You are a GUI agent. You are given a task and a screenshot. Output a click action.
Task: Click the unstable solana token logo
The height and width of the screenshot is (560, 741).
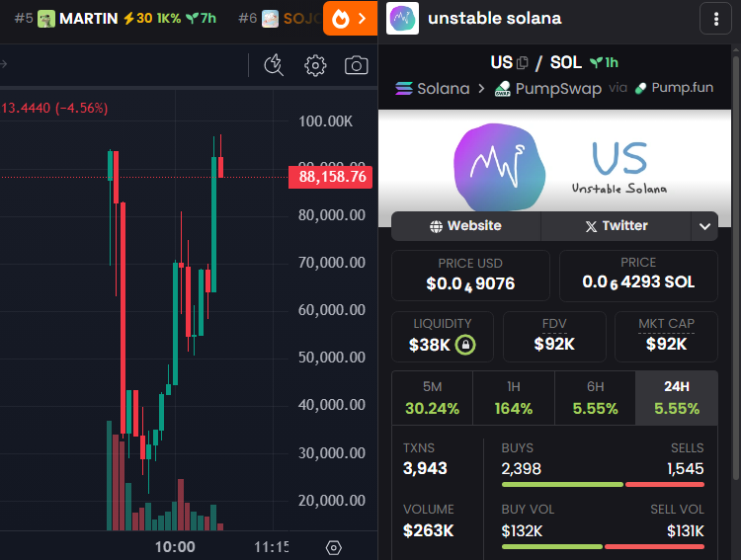tap(403, 19)
